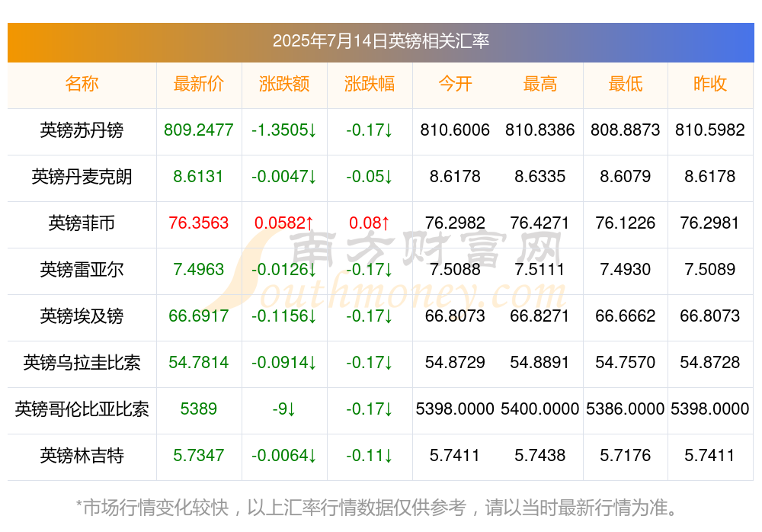This screenshot has height=532, width=762.
Task: Click change amount -1.3505↓
Action: click(x=283, y=130)
